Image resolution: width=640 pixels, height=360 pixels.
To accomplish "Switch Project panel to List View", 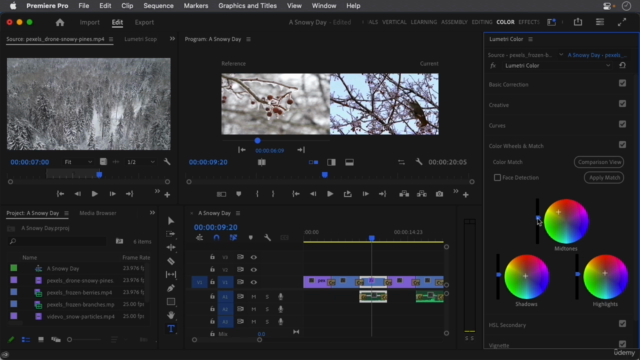I will coord(26,340).
